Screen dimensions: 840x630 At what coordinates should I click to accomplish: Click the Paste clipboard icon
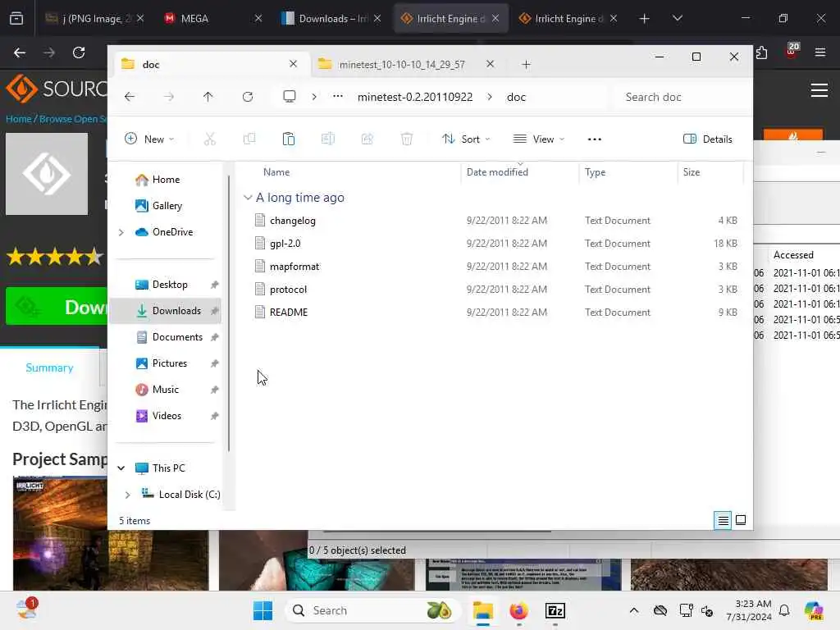[x=288, y=139]
